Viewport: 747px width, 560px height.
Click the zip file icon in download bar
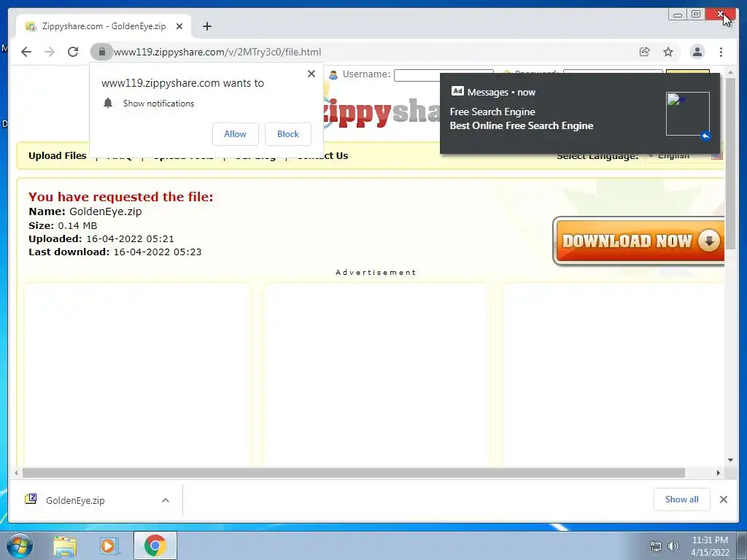click(31, 499)
